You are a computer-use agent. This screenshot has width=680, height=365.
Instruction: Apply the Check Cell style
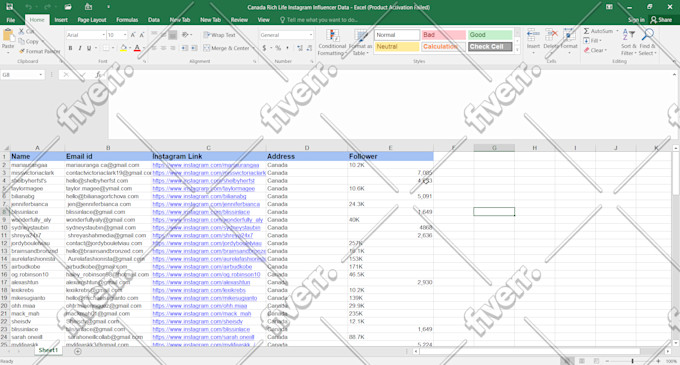(x=490, y=46)
